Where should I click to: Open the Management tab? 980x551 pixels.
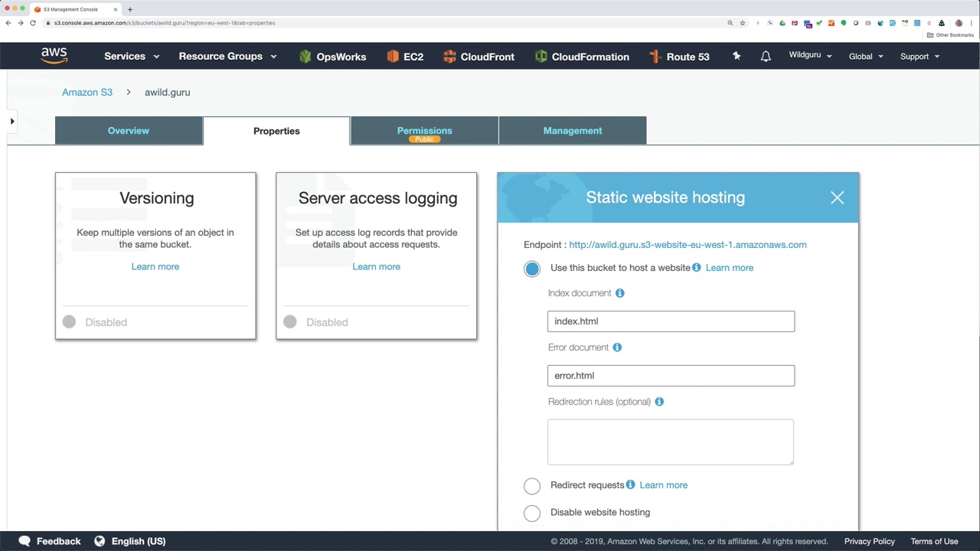(x=573, y=131)
